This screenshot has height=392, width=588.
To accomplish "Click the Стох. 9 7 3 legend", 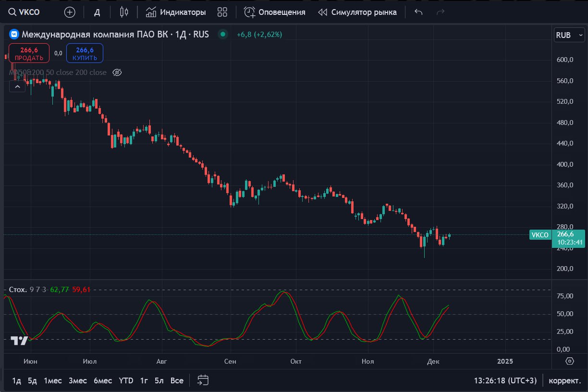I will point(27,290).
